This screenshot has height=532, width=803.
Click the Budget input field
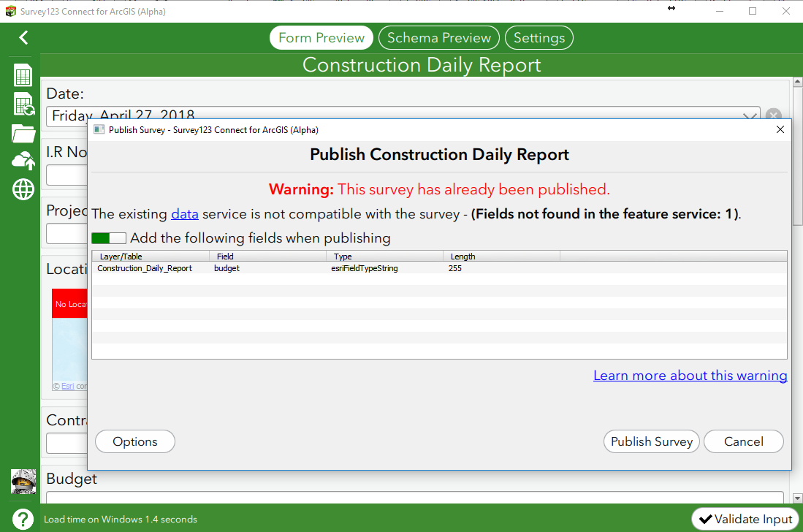[415, 497]
